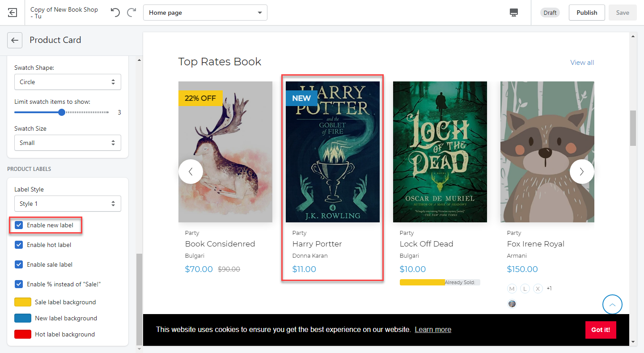The height and width of the screenshot is (353, 644).
Task: Open the Lock Off Dead product title
Action: click(426, 244)
